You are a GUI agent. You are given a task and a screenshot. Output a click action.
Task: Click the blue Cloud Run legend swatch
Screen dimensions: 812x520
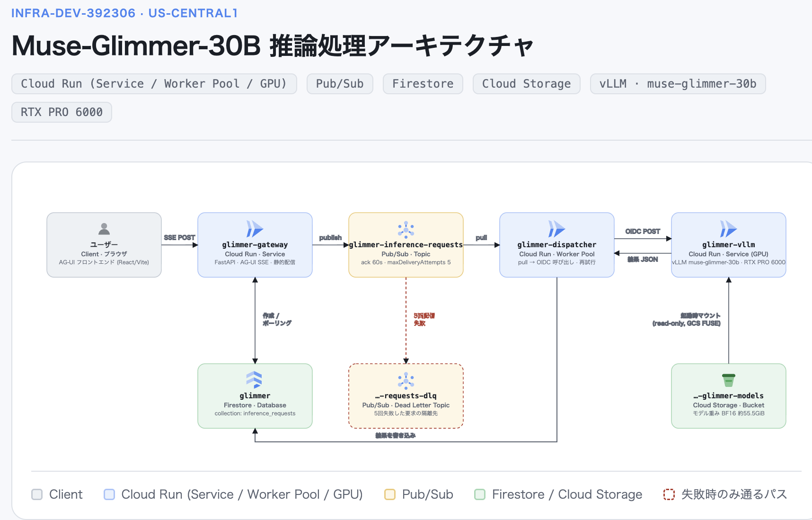click(109, 494)
